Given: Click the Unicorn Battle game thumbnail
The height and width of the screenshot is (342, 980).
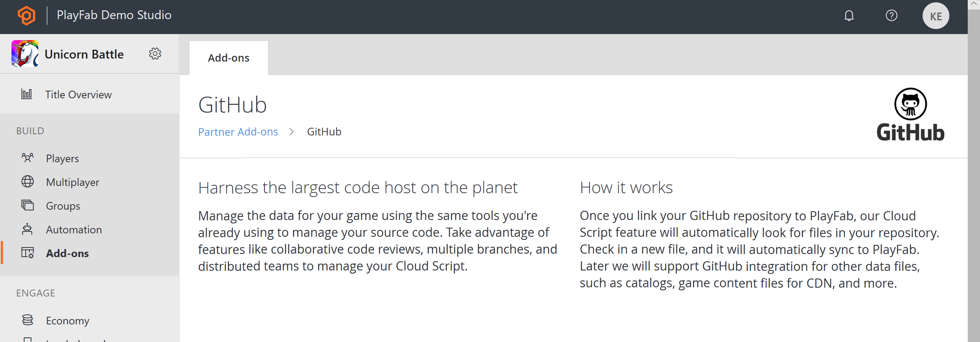Looking at the screenshot, I should point(25,54).
